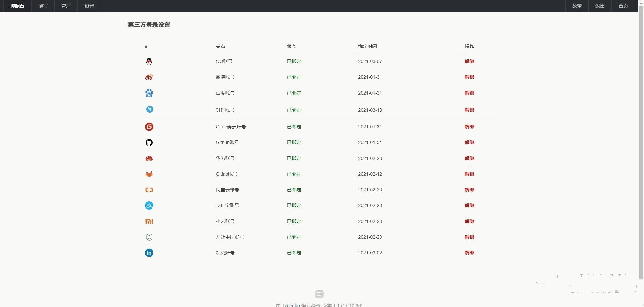Click the Huawei logo icon
Viewport: 644px width, 307px height.
pyautogui.click(x=149, y=159)
